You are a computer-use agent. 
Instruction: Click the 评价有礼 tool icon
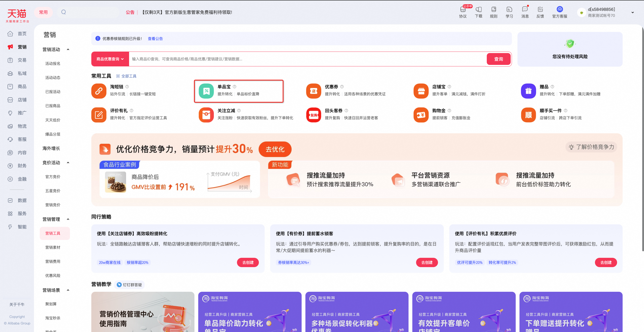(99, 115)
